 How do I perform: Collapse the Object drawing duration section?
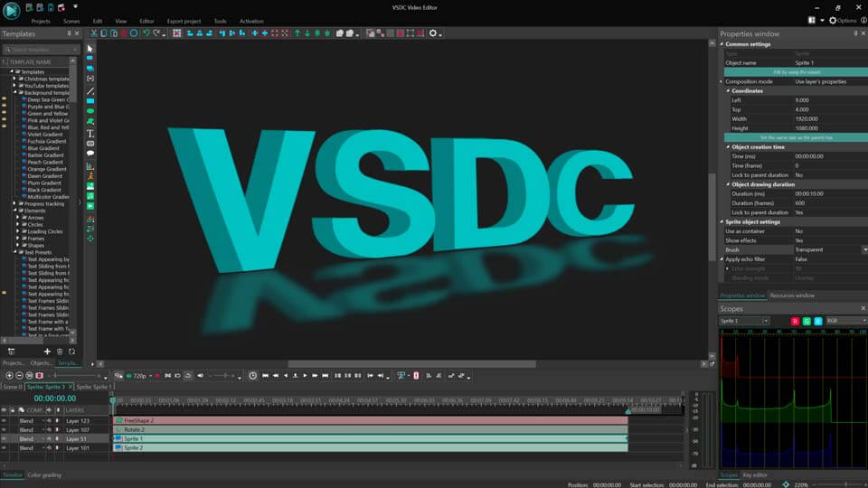(x=728, y=184)
